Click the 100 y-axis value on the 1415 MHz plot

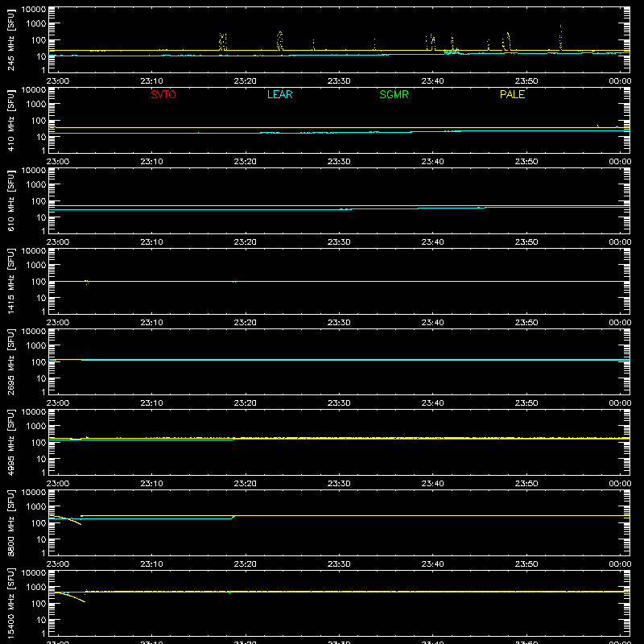39,282
